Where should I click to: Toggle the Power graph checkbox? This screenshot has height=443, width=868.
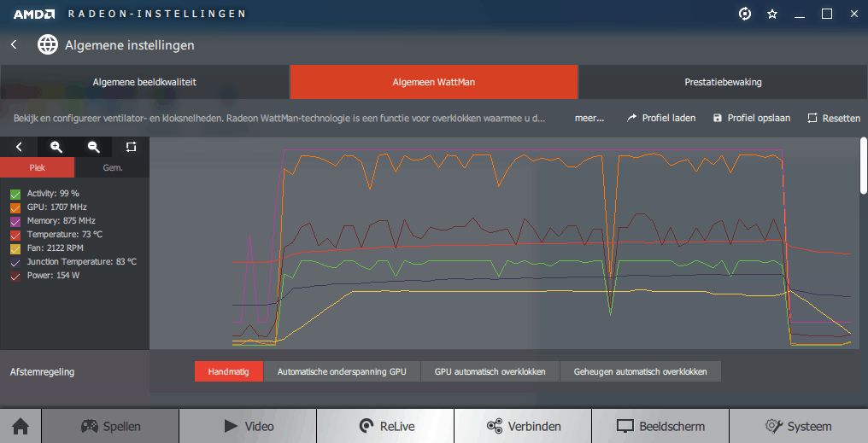(15, 276)
